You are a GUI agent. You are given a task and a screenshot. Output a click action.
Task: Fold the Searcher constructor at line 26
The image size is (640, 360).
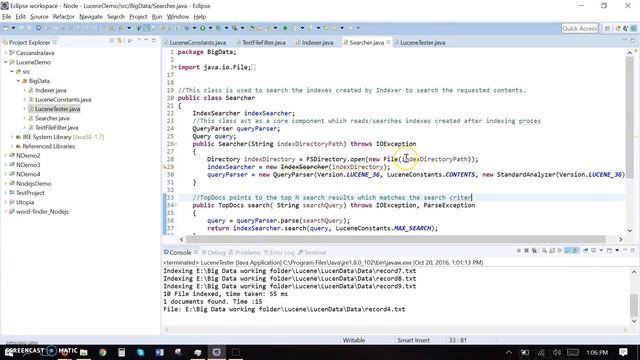tap(176, 144)
